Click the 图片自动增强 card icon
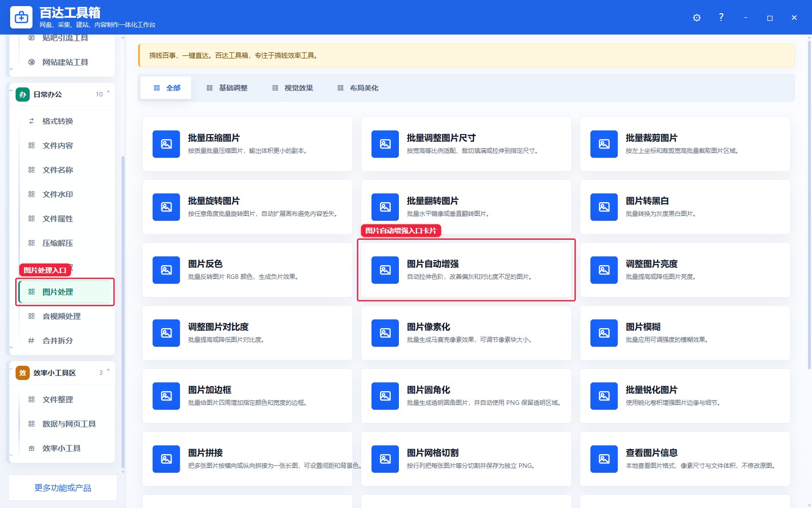The width and height of the screenshot is (812, 508). pos(385,270)
